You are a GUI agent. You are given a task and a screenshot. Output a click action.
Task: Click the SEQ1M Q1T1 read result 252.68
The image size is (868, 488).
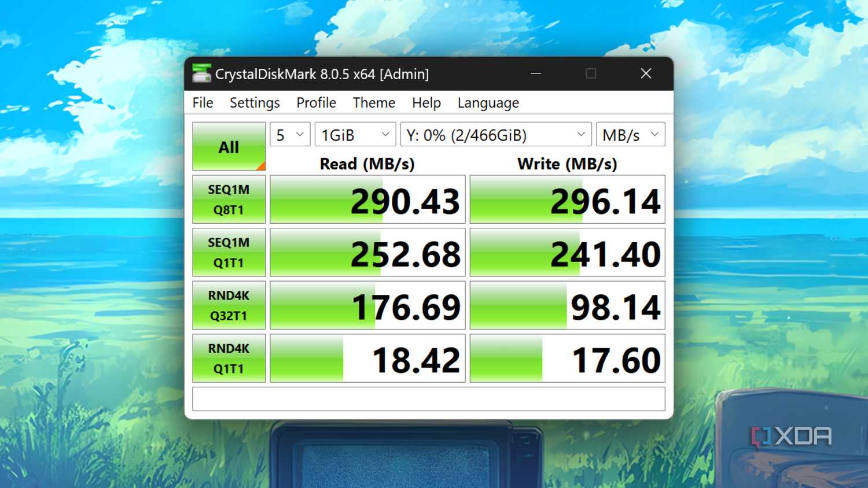(x=367, y=252)
